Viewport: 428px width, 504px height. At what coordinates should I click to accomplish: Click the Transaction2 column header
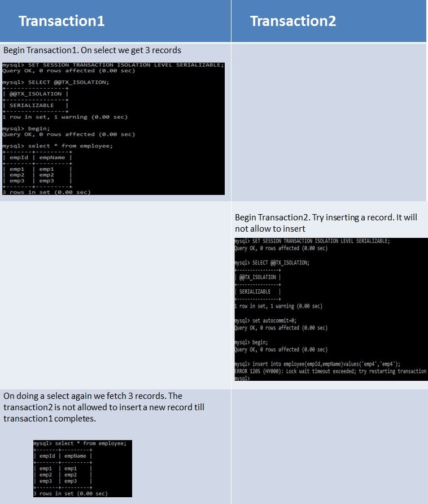293,21
